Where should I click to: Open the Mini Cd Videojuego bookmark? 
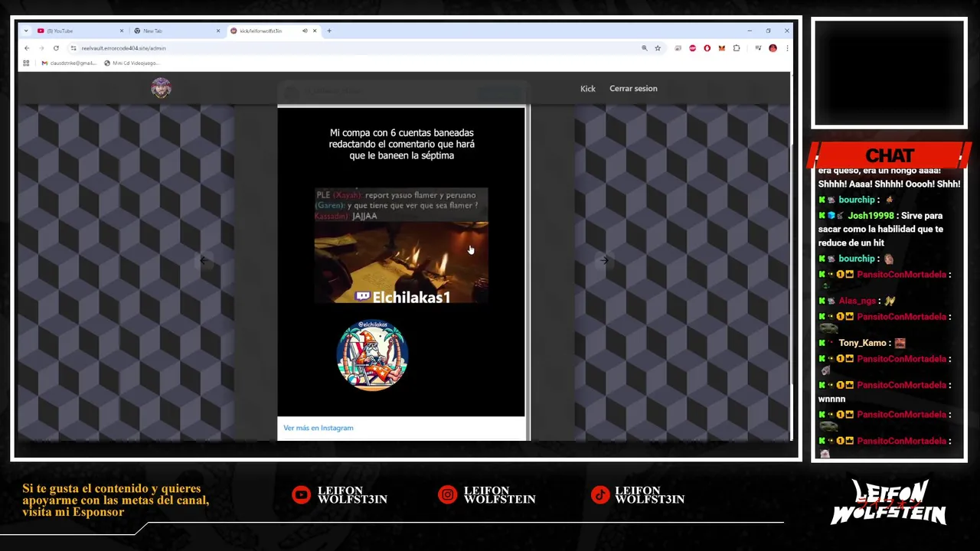tap(131, 63)
